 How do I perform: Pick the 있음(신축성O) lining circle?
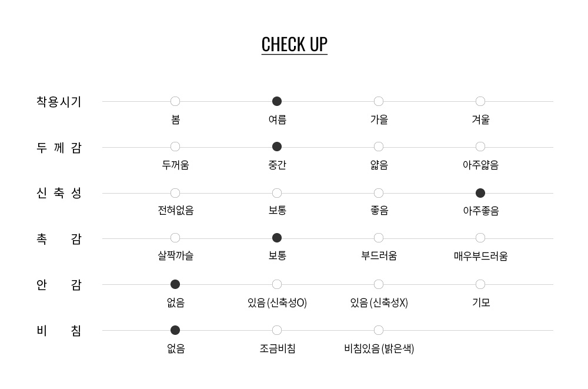tap(277, 284)
